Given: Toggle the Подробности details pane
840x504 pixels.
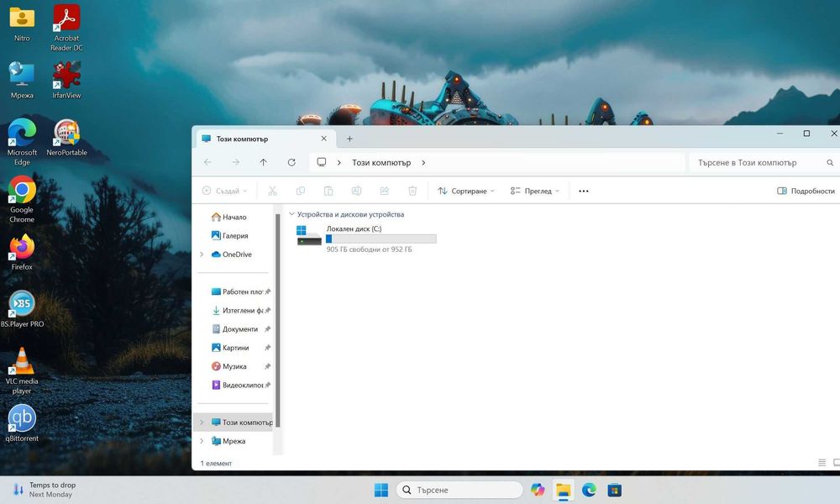Looking at the screenshot, I should pos(806,191).
